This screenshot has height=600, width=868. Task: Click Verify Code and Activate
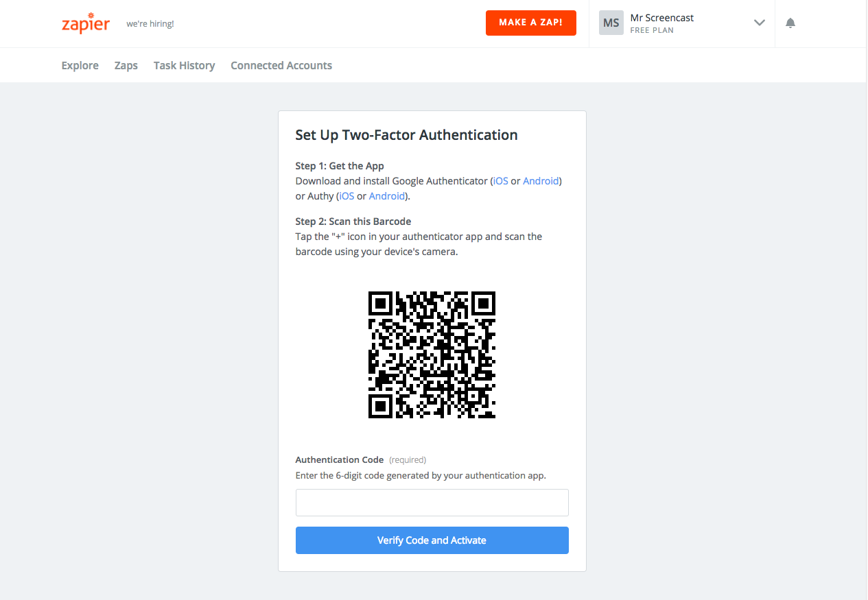[432, 540]
